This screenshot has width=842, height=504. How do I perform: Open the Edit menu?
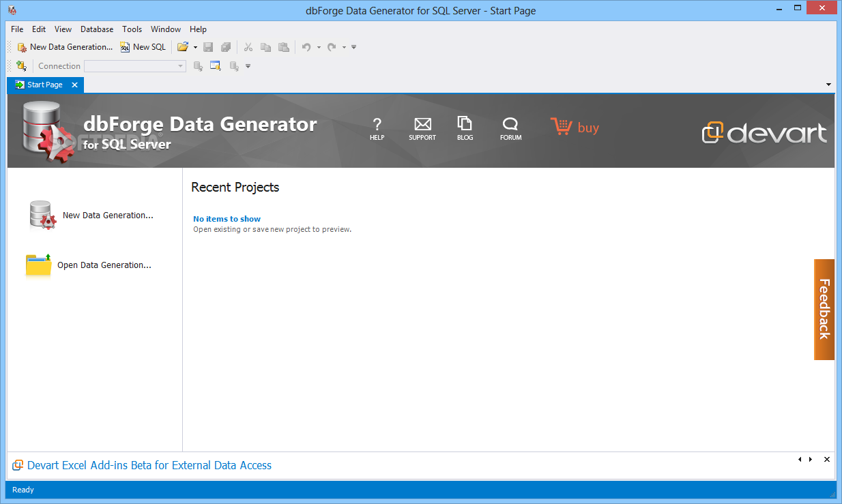click(x=39, y=29)
